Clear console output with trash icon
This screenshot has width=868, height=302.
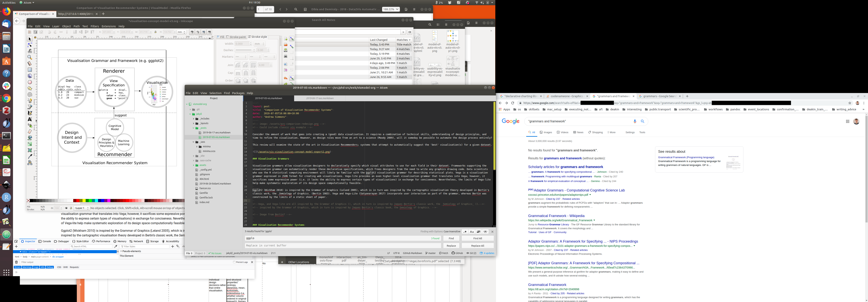tap(16, 262)
